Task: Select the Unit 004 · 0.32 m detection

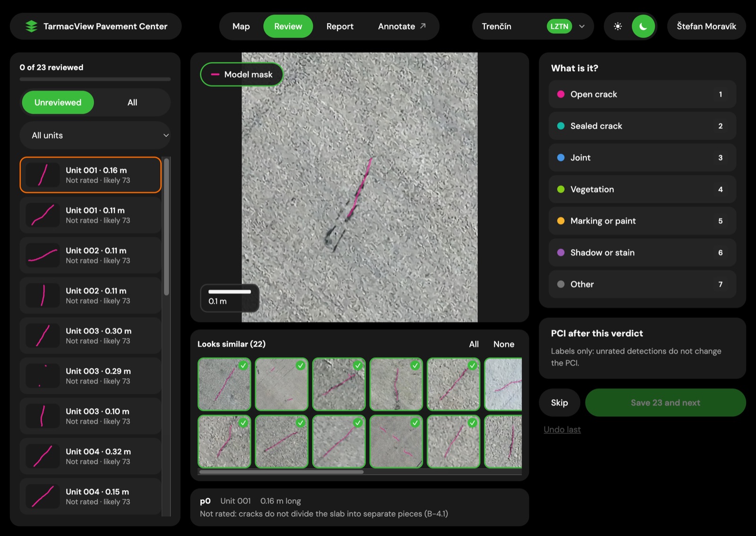Action: point(90,456)
